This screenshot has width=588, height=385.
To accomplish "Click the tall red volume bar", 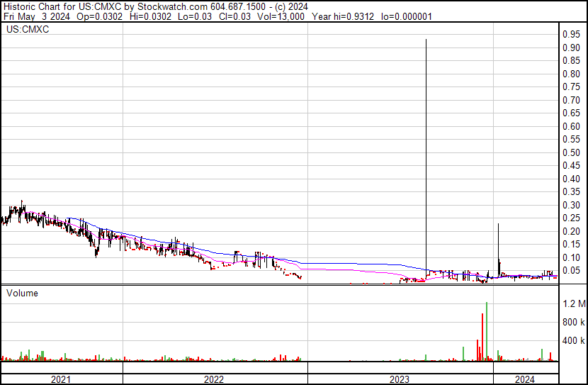I will (x=482, y=337).
